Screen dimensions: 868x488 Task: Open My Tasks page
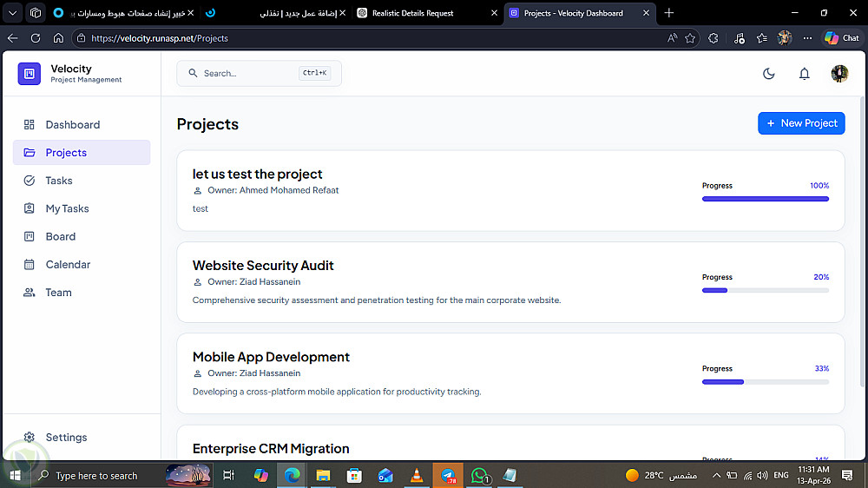pos(82,208)
